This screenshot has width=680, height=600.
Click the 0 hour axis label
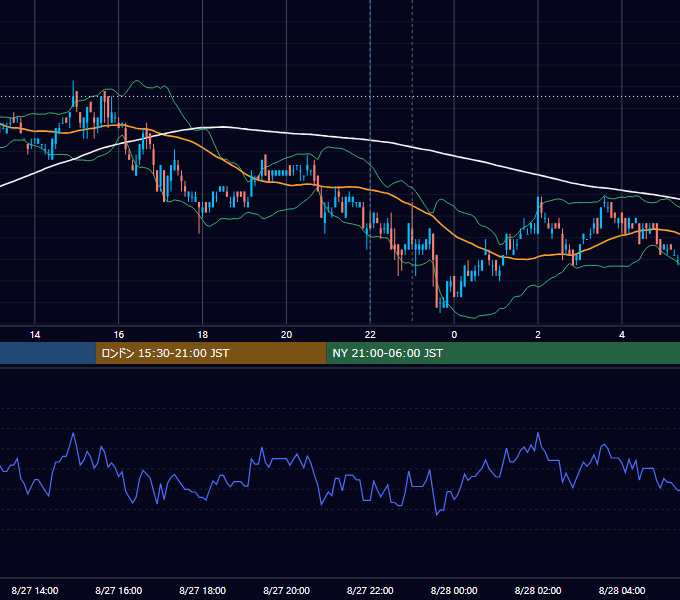[x=454, y=335]
